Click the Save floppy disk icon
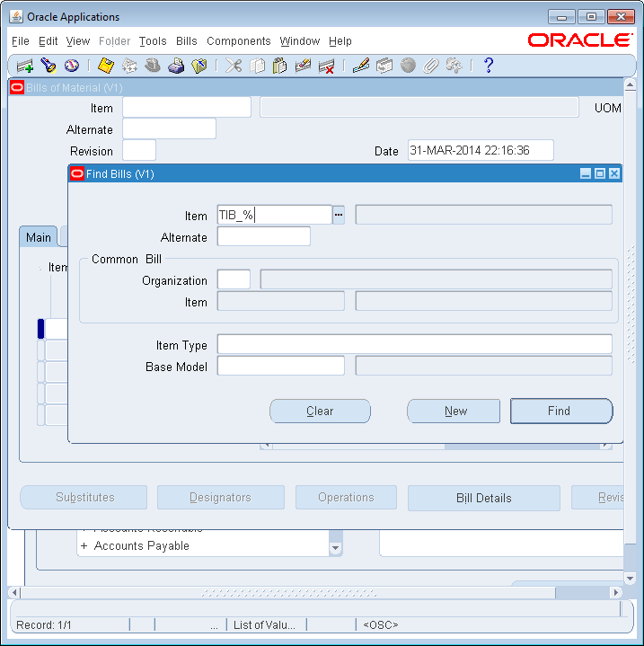 click(106, 66)
